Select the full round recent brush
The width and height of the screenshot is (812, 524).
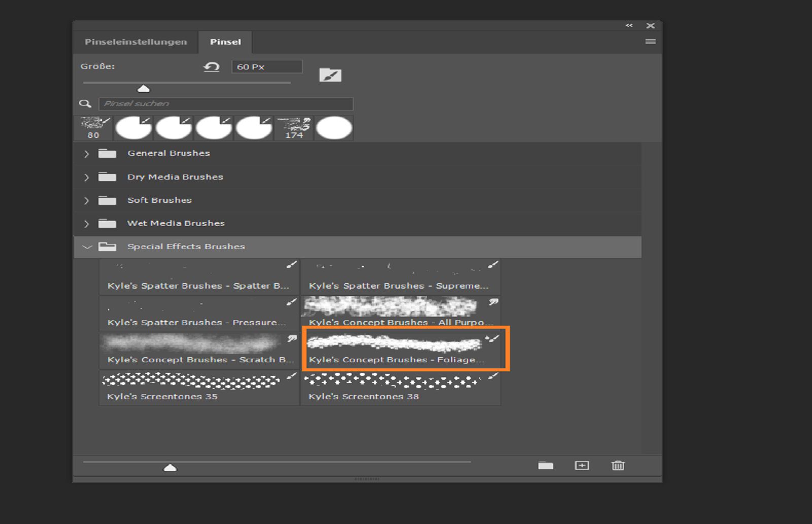334,128
